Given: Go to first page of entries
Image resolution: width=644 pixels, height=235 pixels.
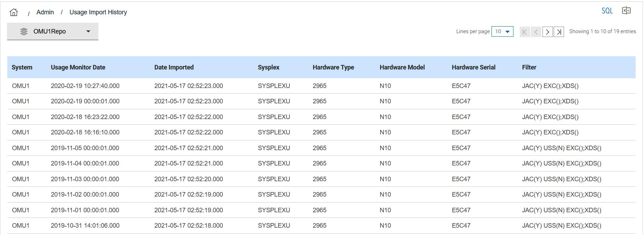Looking at the screenshot, I should [x=525, y=32].
